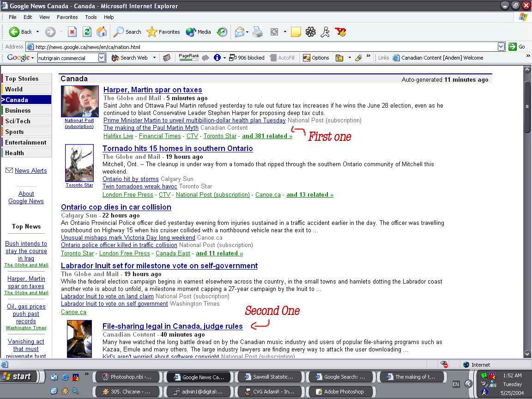The height and width of the screenshot is (399, 532).
Task: Stop loading the page
Action: (72, 32)
